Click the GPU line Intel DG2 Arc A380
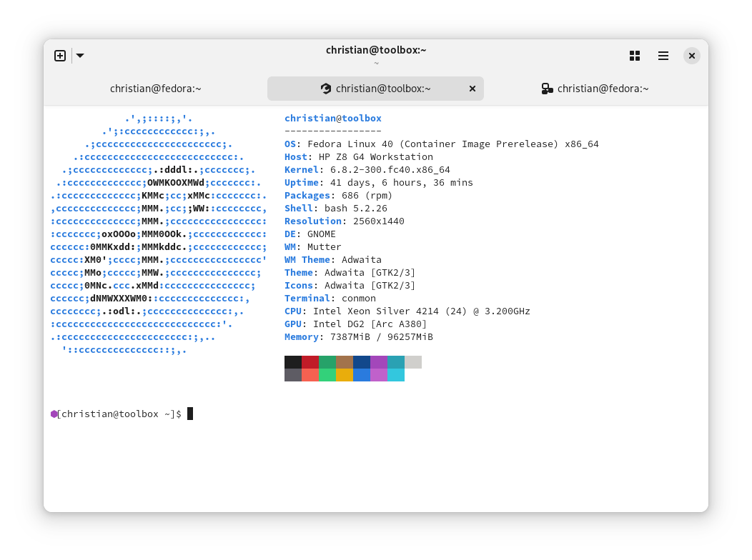Viewport: 752px width, 560px height. (x=355, y=325)
